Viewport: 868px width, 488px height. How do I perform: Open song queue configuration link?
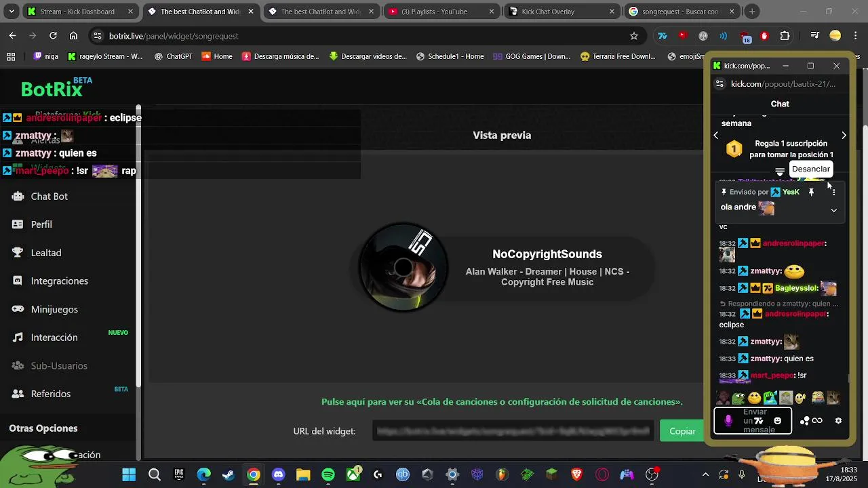point(502,402)
